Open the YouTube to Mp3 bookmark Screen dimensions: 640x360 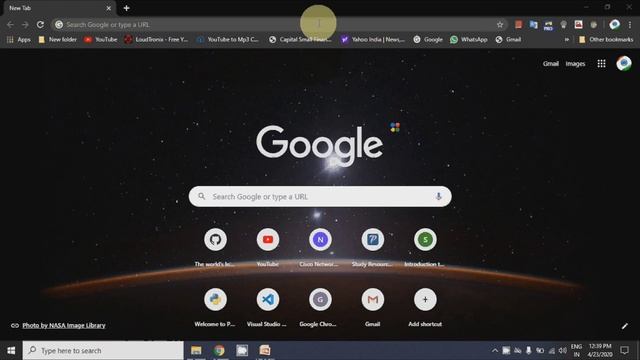pos(228,40)
